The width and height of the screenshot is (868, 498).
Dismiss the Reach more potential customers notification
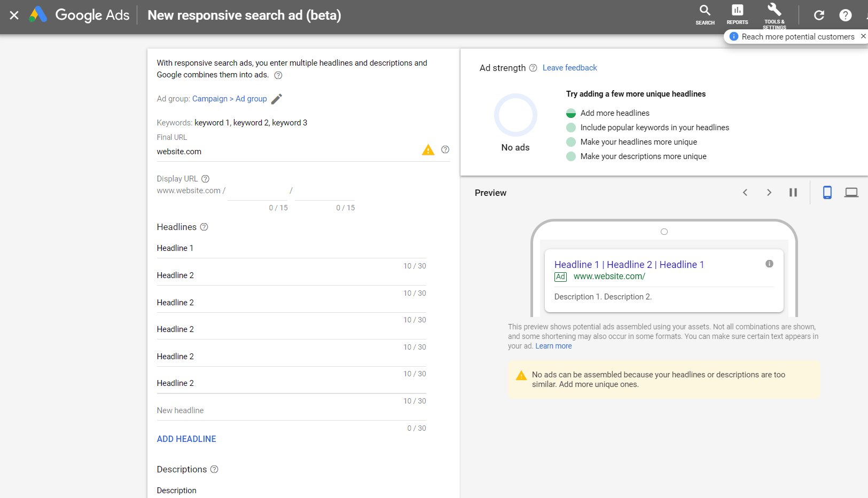(863, 36)
